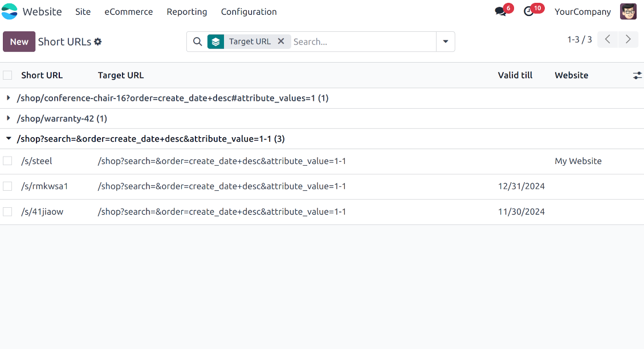Check the /s/steel row checkbox

(7, 161)
